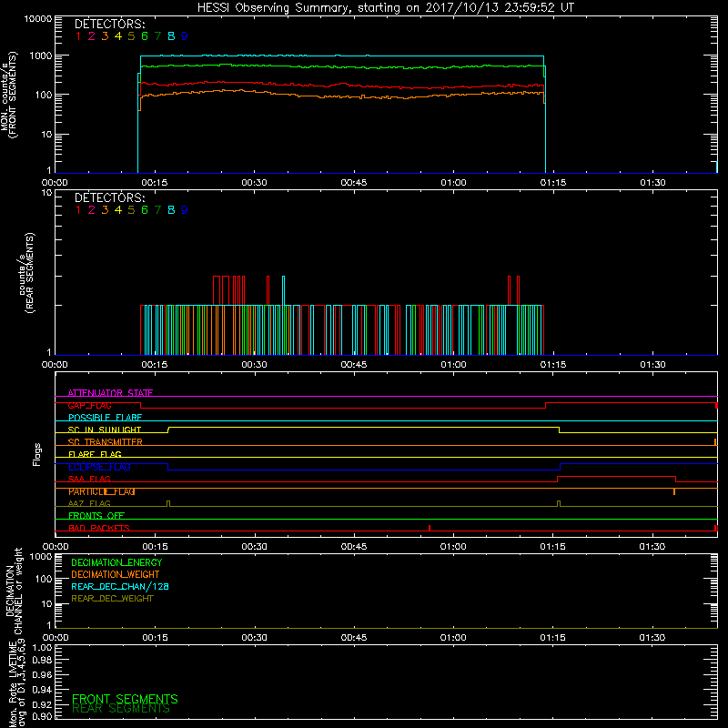This screenshot has width=728, height=728.
Task: Click detector 4 legend number in front segments plot
Action: 118,36
